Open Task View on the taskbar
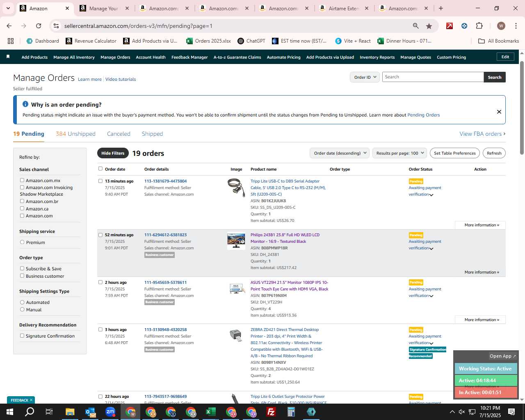 tap(49, 412)
